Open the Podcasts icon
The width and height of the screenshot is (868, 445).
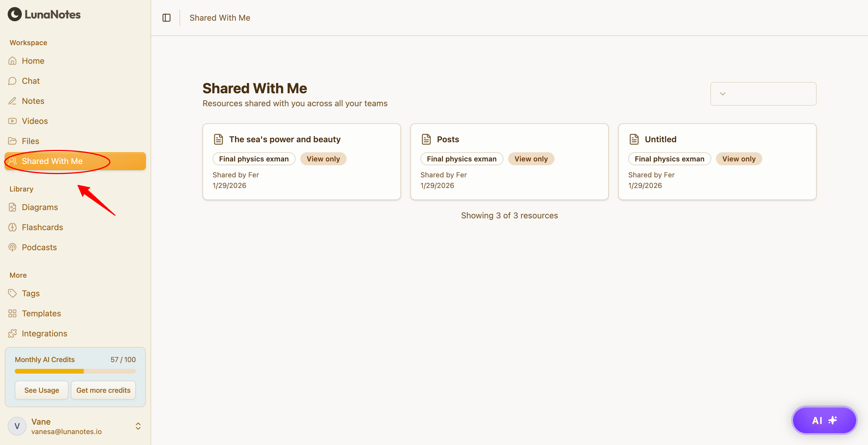coord(12,247)
